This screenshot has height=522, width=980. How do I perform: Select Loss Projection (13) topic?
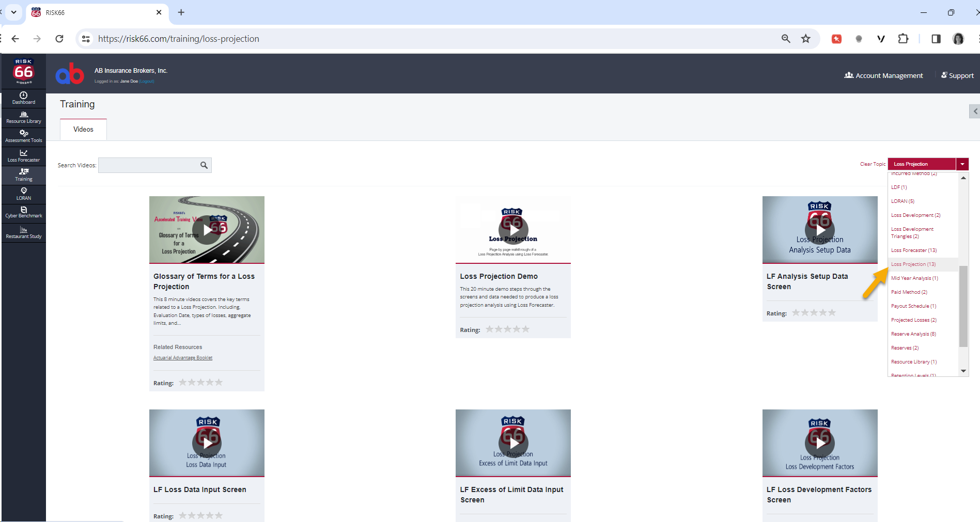pyautogui.click(x=913, y=264)
